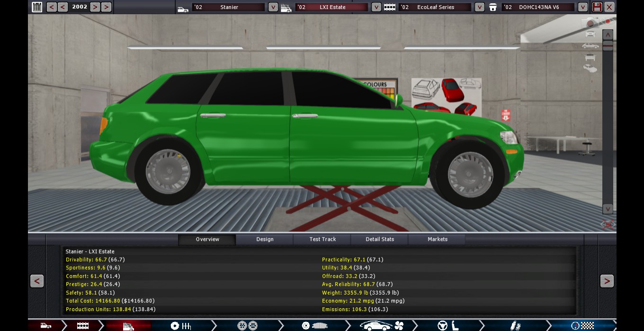Go to next step with right arrow
644x331 pixels.
(x=607, y=281)
